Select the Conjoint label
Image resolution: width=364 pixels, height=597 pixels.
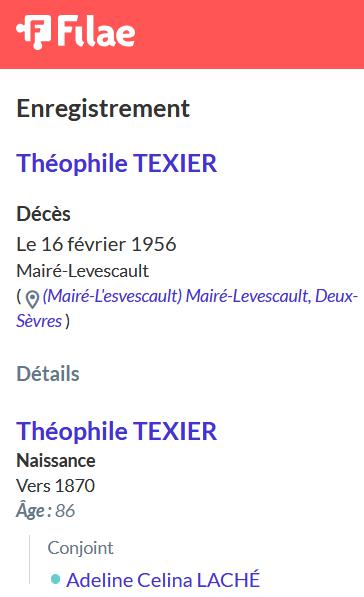click(x=80, y=548)
